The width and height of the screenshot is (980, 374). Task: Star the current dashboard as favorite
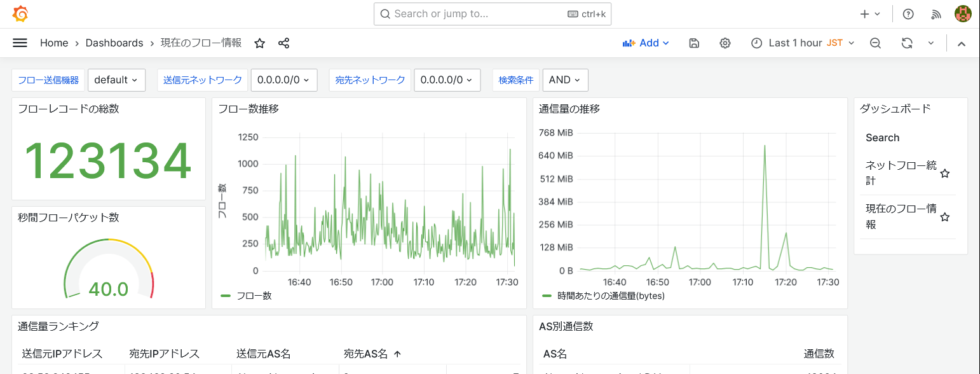(x=259, y=43)
